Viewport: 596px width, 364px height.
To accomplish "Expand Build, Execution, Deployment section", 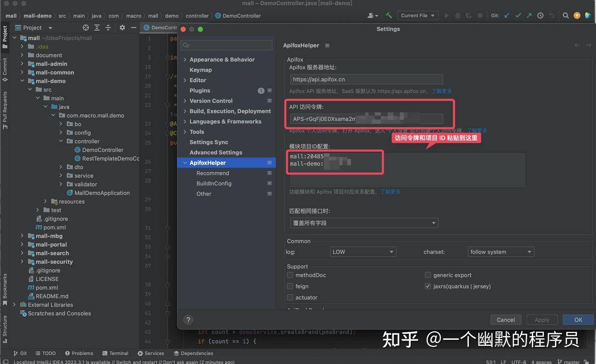I will pos(185,111).
